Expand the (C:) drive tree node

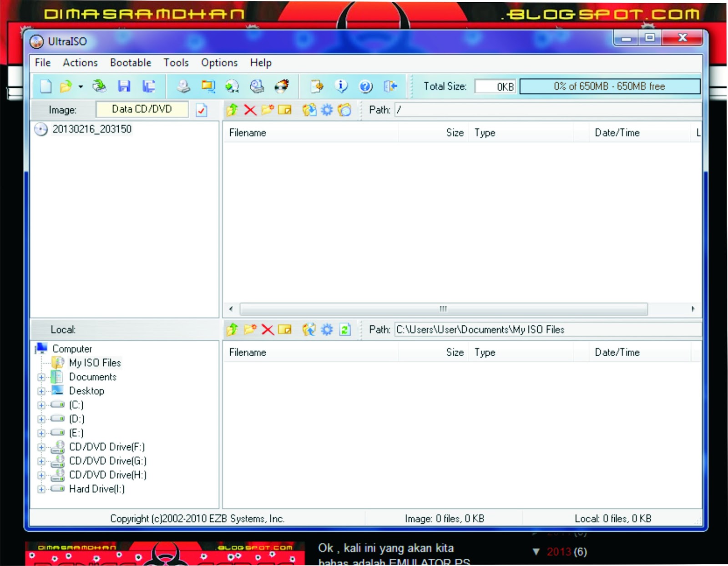pos(41,405)
